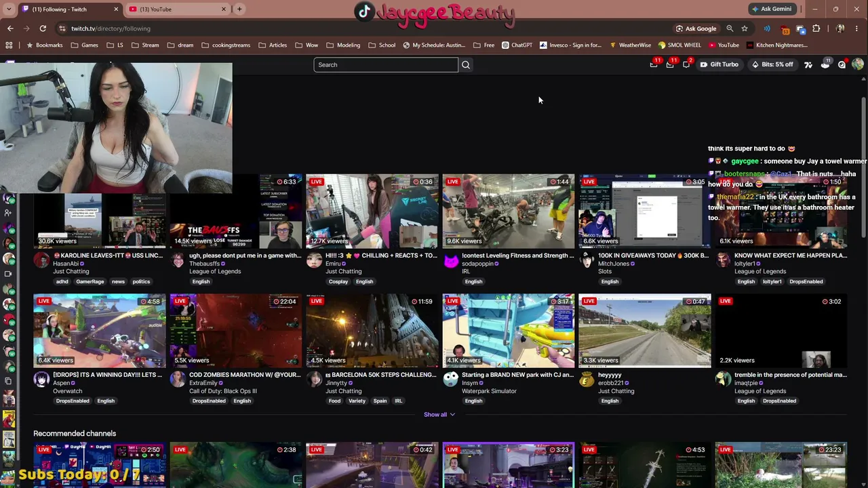The width and height of the screenshot is (868, 488).
Task: Open SMOL WHEEL bookmark
Action: [679, 45]
